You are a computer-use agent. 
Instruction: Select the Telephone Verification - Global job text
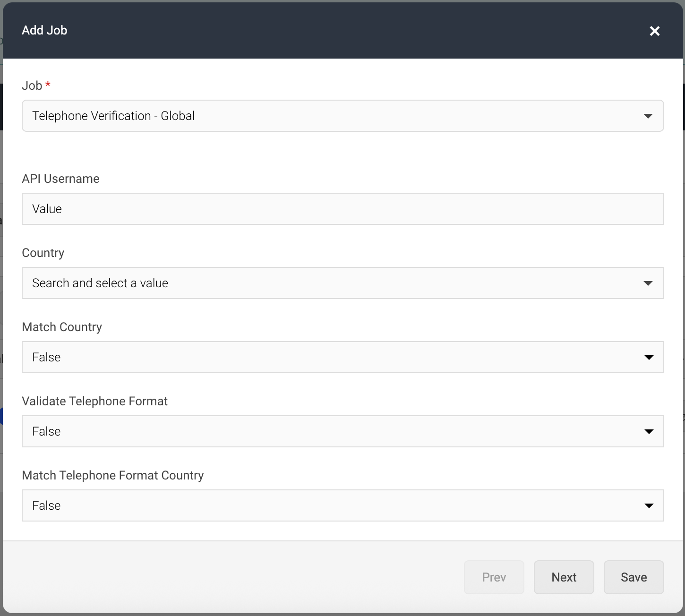(x=113, y=116)
